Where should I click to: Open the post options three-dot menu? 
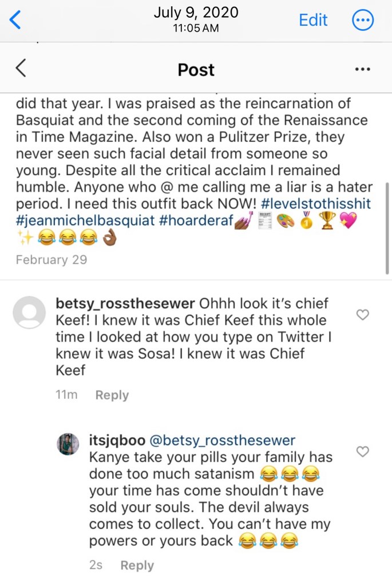363,69
